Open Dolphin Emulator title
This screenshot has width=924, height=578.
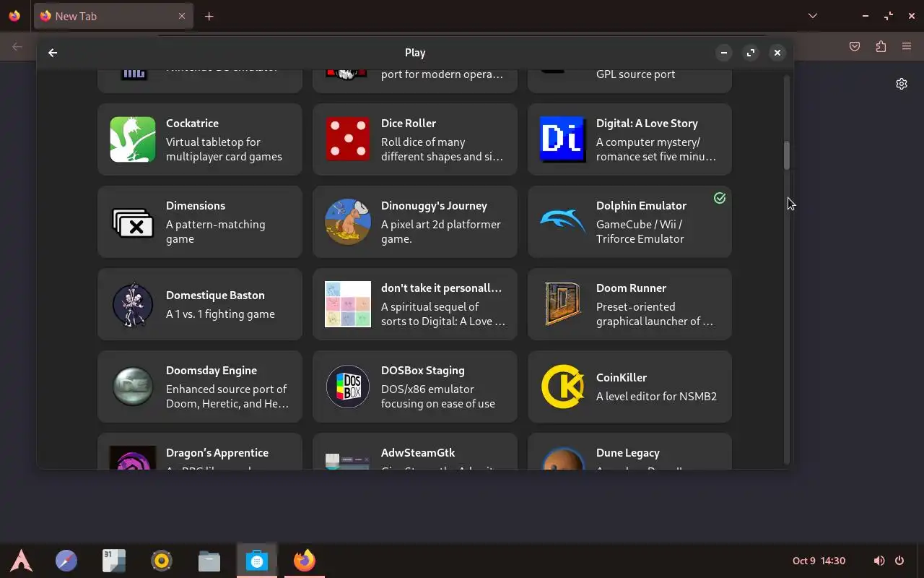pos(641,206)
